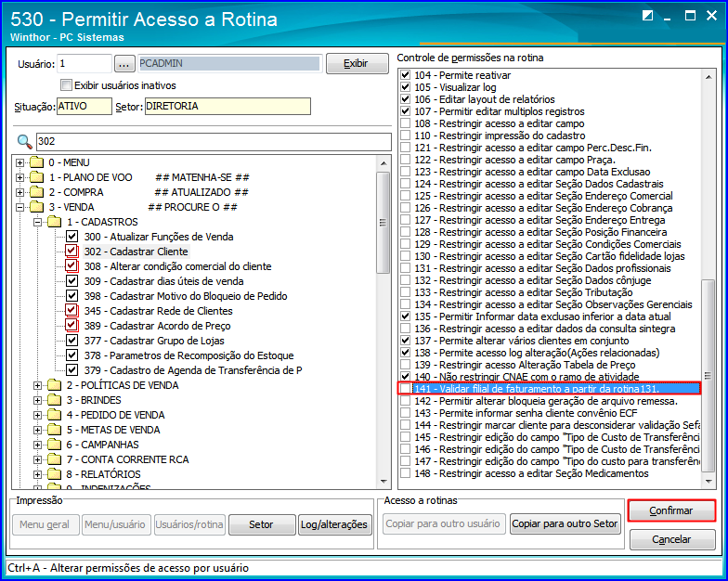Viewport: 728px width, 581px height.
Task: Click the CAMPANHAS folder icon
Action: pos(54,445)
